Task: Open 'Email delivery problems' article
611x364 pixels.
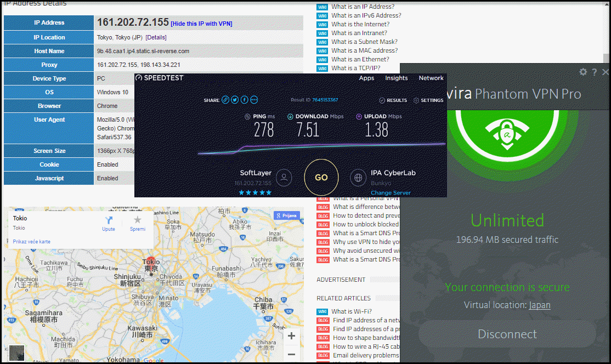Action: pyautogui.click(x=366, y=355)
